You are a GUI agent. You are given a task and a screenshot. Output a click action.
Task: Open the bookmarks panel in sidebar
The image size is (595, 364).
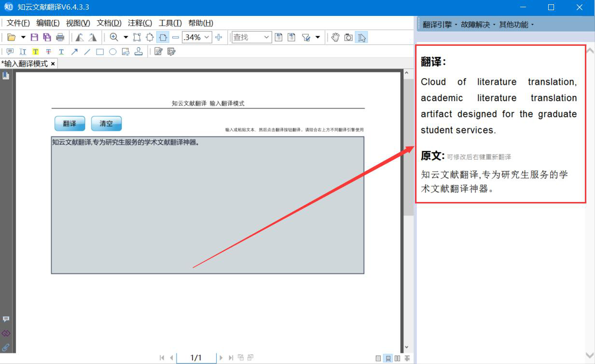coord(6,75)
